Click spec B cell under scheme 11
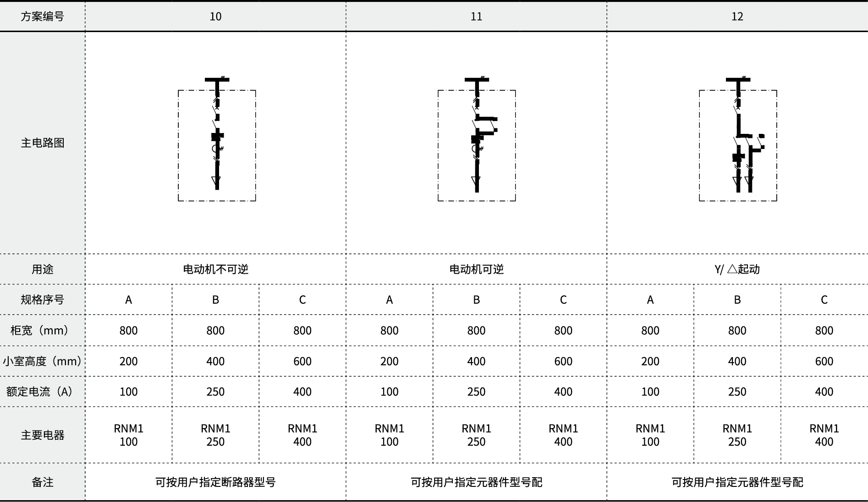The height and width of the screenshot is (502, 868). [x=476, y=300]
